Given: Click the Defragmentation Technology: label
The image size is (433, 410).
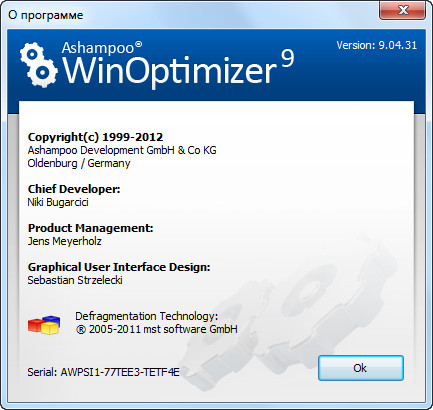Looking at the screenshot, I should pos(147,316).
